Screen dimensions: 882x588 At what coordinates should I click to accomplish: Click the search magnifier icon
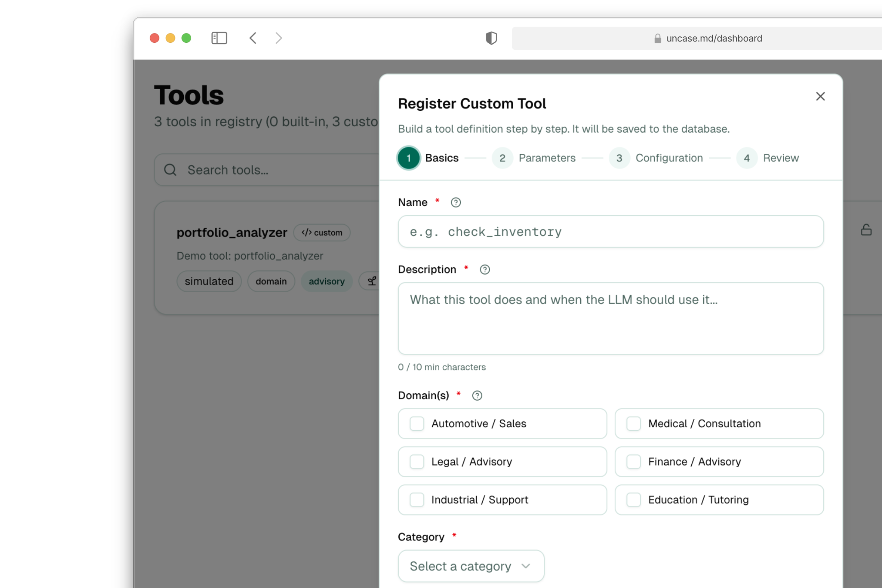pos(170,170)
